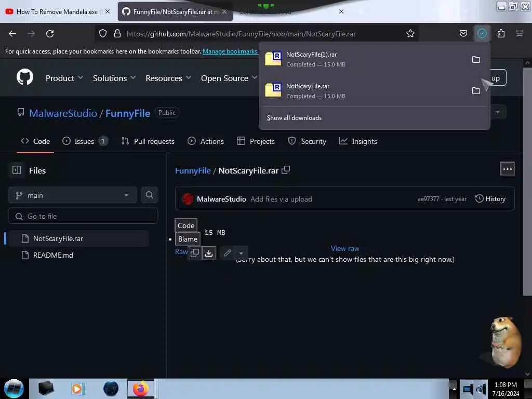Show NotScaryFile(1).rar in its folder
The image size is (532, 399).
click(476, 60)
